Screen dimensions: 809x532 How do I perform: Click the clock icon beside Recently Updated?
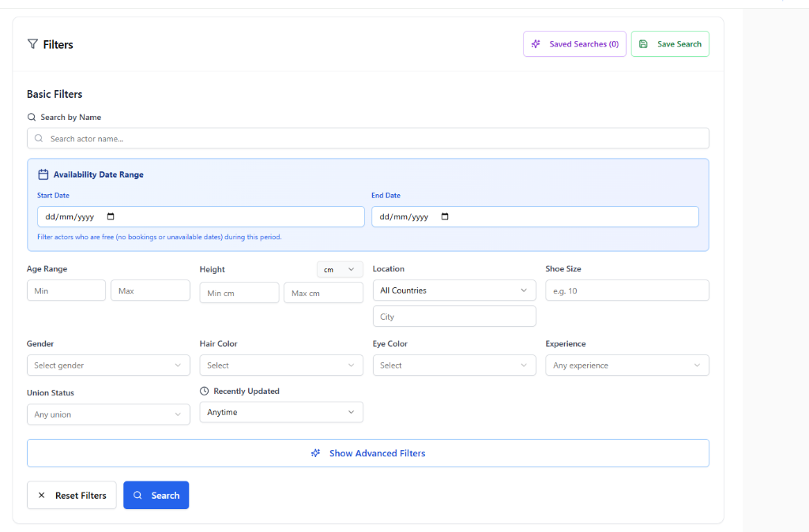[205, 392]
